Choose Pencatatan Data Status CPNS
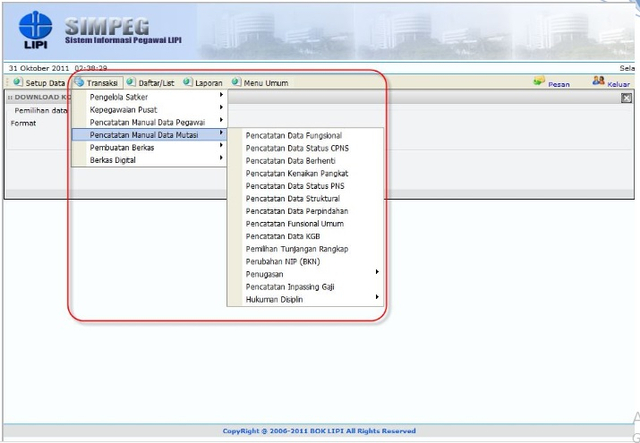Image resolution: width=640 pixels, height=443 pixels. [x=297, y=148]
